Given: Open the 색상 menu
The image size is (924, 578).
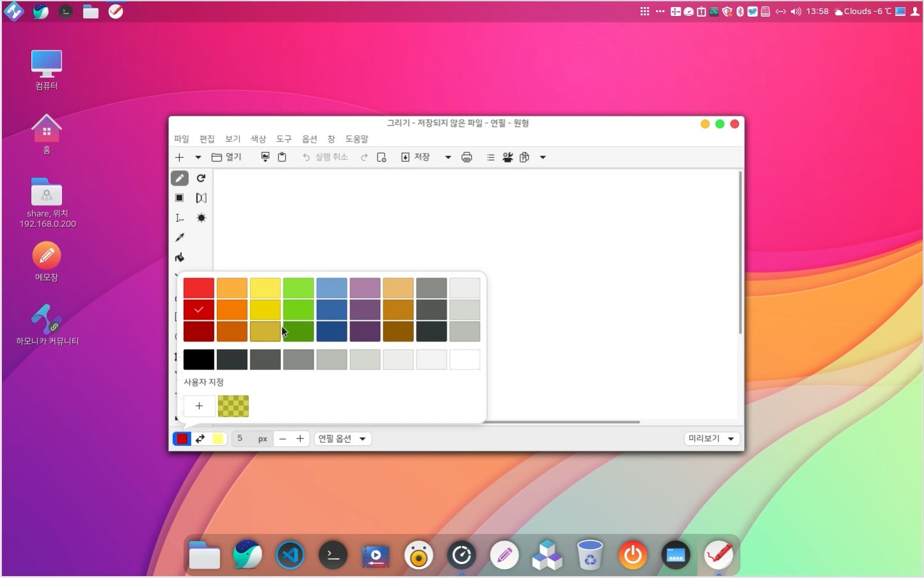Looking at the screenshot, I should pyautogui.click(x=258, y=139).
